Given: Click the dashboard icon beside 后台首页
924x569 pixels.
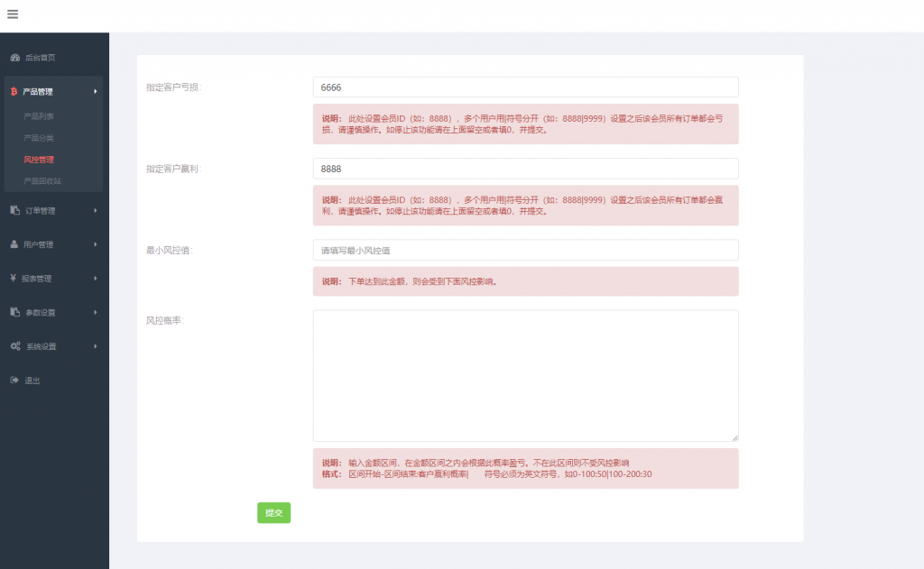Looking at the screenshot, I should [x=14, y=58].
